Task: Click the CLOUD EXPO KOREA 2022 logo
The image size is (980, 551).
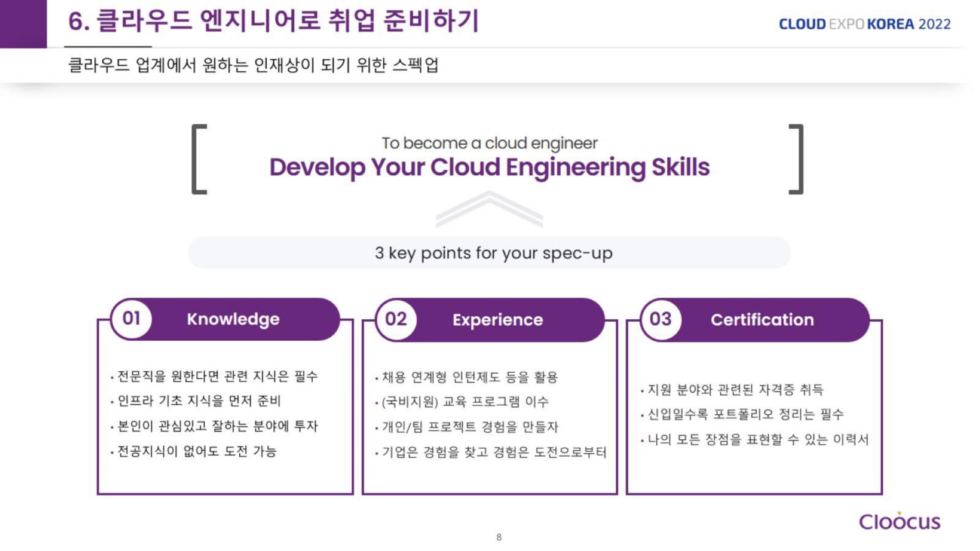Action: 865,24
